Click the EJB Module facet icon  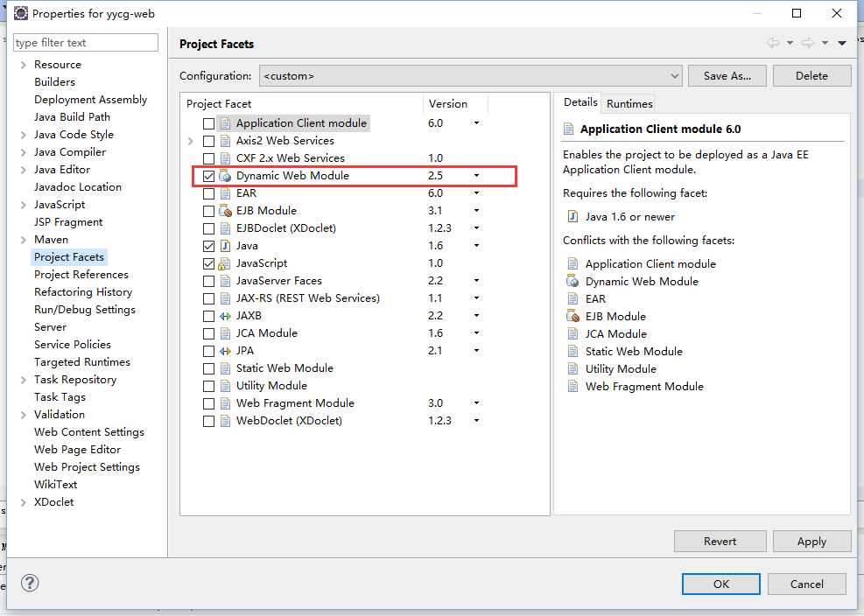pyautogui.click(x=225, y=211)
